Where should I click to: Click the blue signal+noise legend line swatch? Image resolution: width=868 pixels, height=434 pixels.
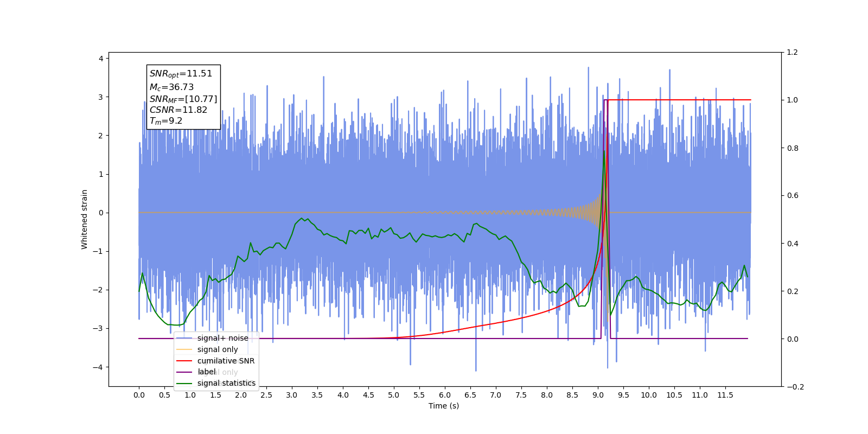point(184,338)
